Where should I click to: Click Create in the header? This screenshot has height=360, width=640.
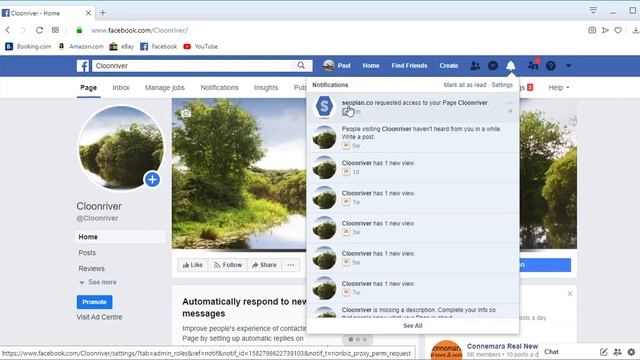point(449,66)
